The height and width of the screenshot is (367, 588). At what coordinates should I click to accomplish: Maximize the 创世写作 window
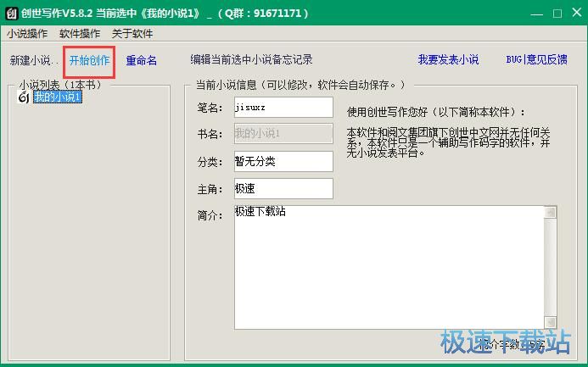tap(557, 14)
